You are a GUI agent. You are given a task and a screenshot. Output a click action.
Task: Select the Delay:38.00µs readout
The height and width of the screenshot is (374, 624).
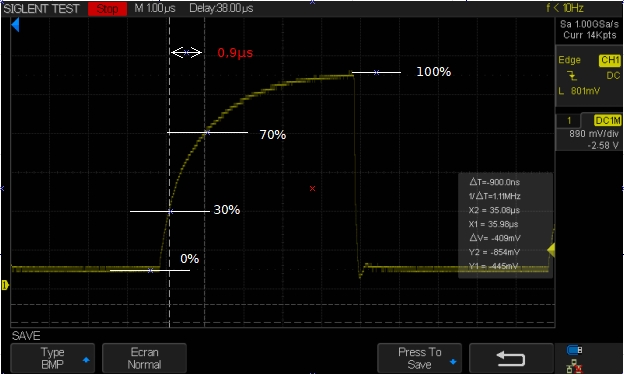[x=221, y=8]
